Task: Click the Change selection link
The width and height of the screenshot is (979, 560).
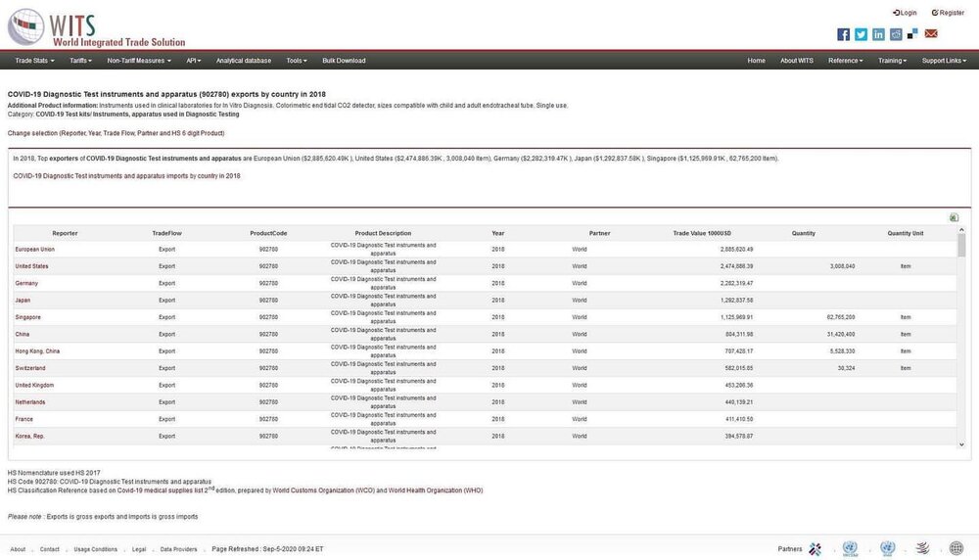Action: click(117, 133)
